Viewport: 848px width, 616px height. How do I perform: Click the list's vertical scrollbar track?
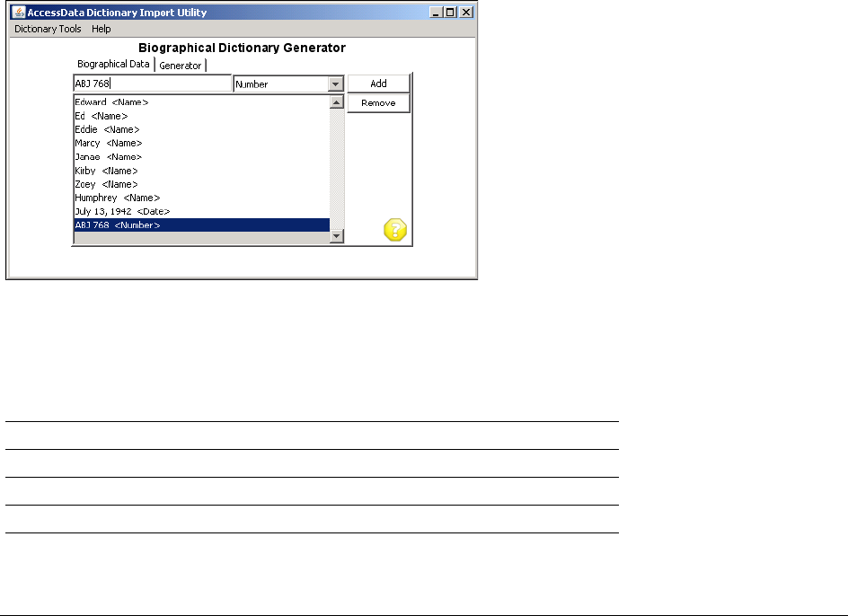point(337,169)
